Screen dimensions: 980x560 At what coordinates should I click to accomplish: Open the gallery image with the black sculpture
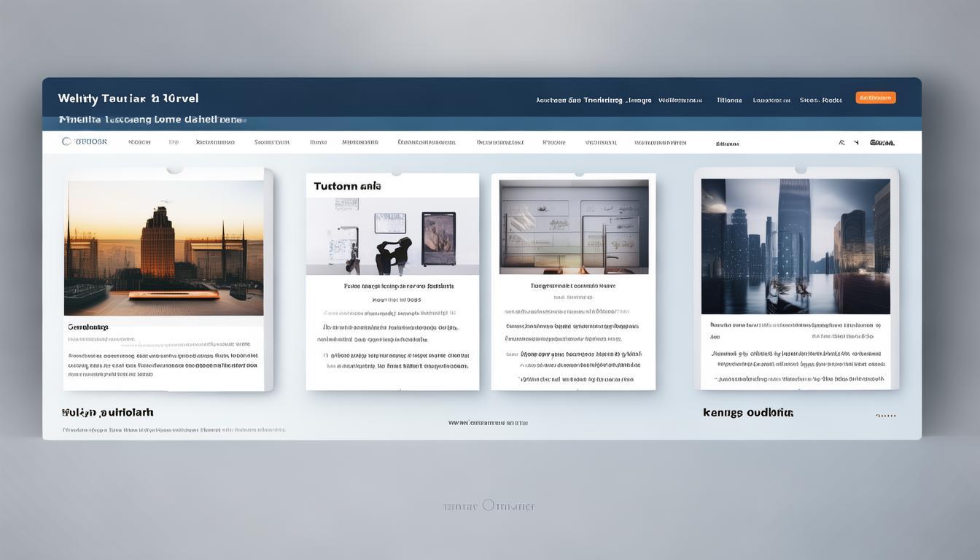(392, 236)
